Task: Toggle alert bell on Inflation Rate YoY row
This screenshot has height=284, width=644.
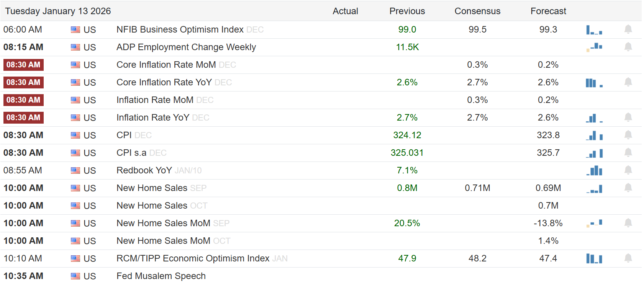Action: (628, 118)
